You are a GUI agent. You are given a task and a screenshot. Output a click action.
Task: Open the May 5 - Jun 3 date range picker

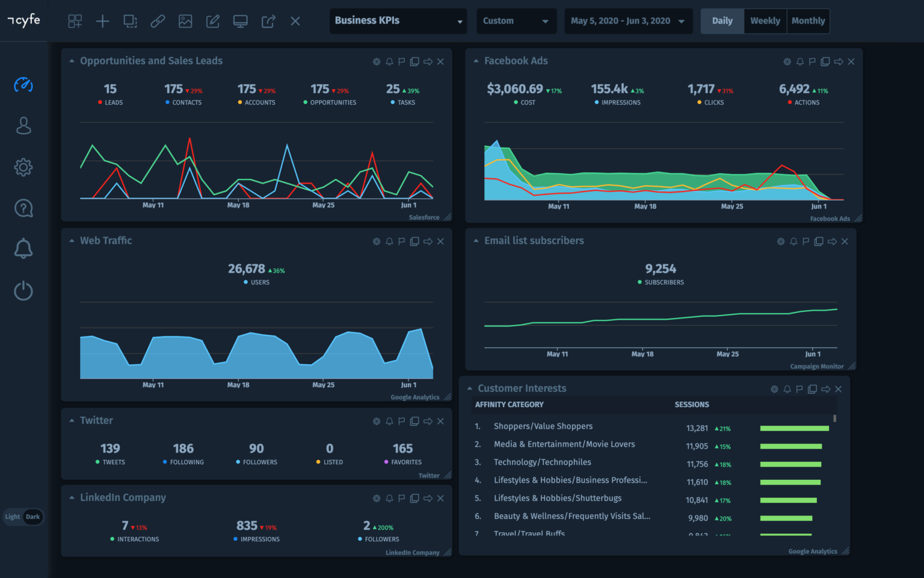(628, 20)
